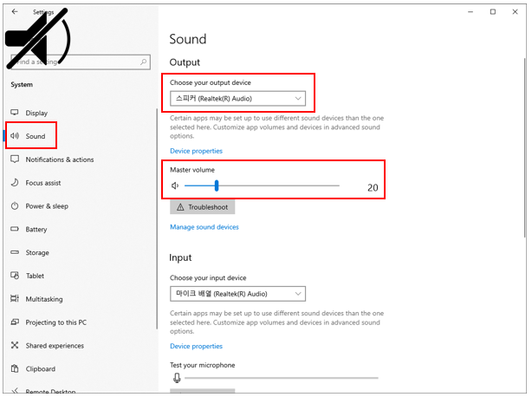The height and width of the screenshot is (397, 532).
Task: Click the Master volume slider handle
Action: tap(217, 185)
